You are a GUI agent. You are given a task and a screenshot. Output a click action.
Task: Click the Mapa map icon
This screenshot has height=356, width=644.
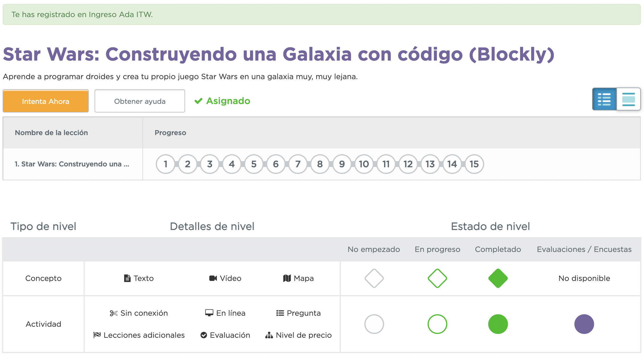click(x=287, y=278)
